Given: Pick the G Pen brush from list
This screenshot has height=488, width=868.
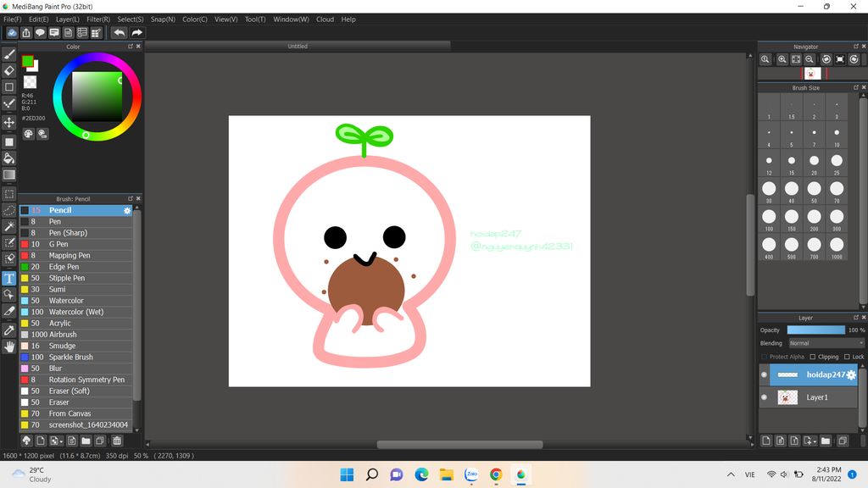Looking at the screenshot, I should pos(58,244).
